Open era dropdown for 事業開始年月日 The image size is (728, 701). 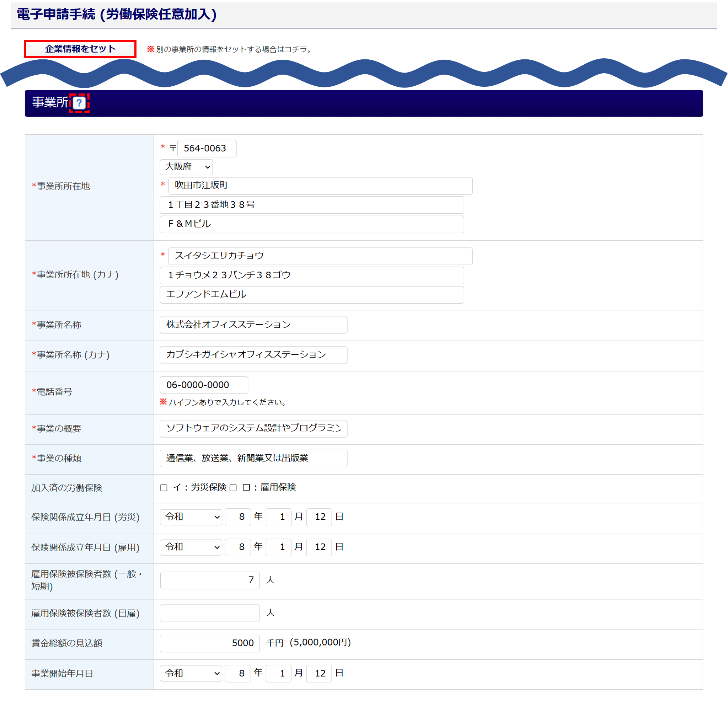tap(191, 674)
